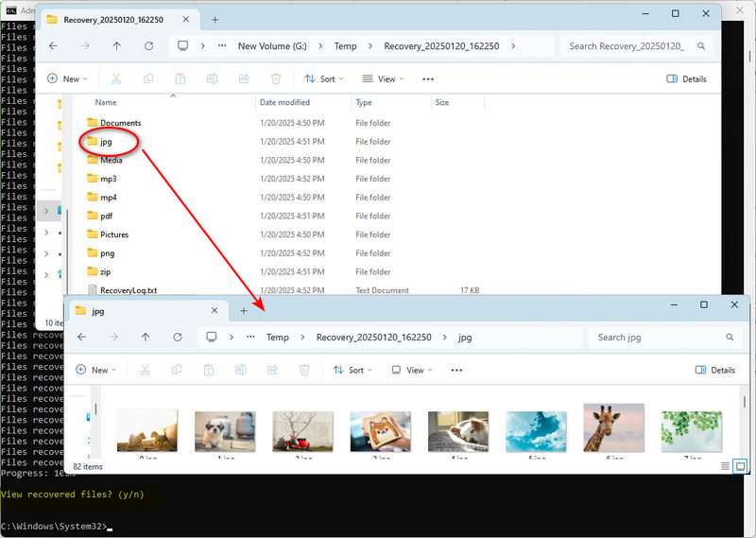The width and height of the screenshot is (756, 538).
Task: Click the search magnifier in Recovery window
Action: coord(701,45)
